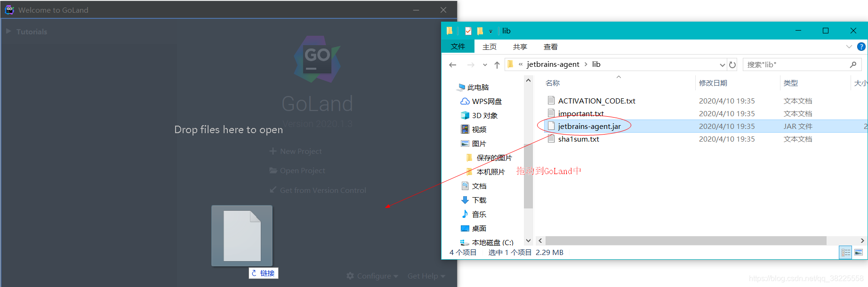Image resolution: width=868 pixels, height=287 pixels.
Task: Click quick access properties checkmark icon
Action: [x=468, y=31]
